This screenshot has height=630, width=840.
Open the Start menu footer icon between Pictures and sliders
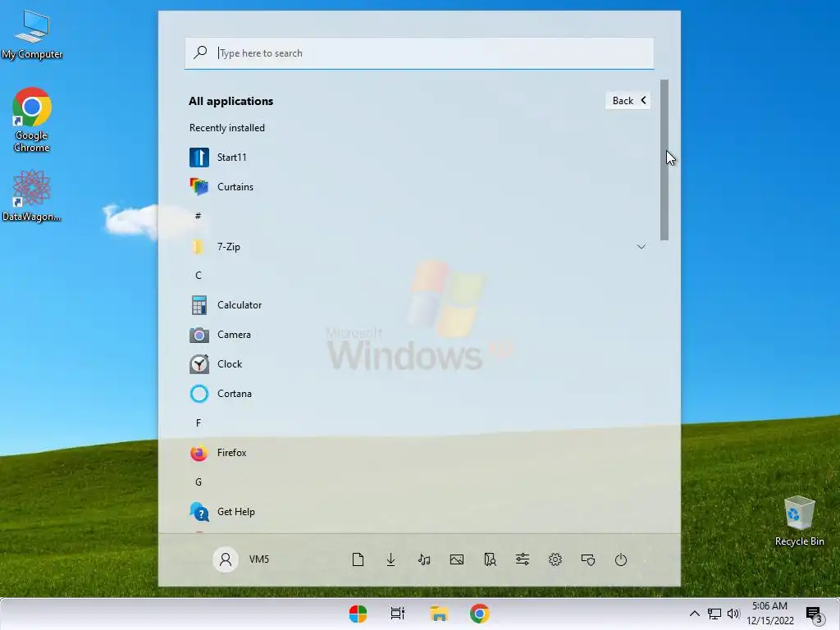(x=490, y=559)
